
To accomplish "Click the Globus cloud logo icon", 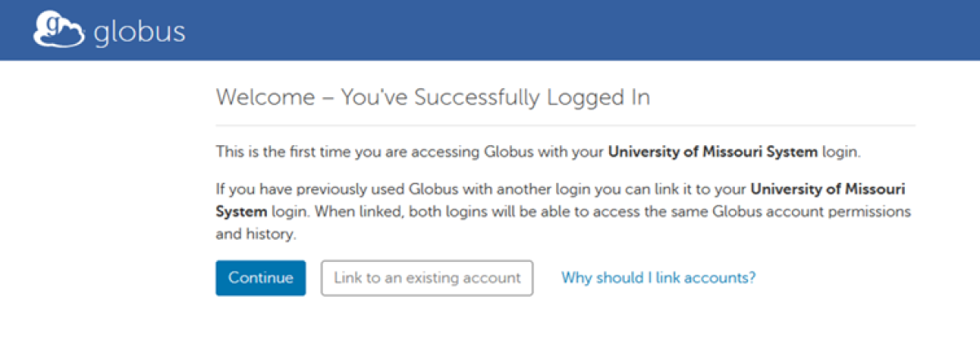I will 59,29.
